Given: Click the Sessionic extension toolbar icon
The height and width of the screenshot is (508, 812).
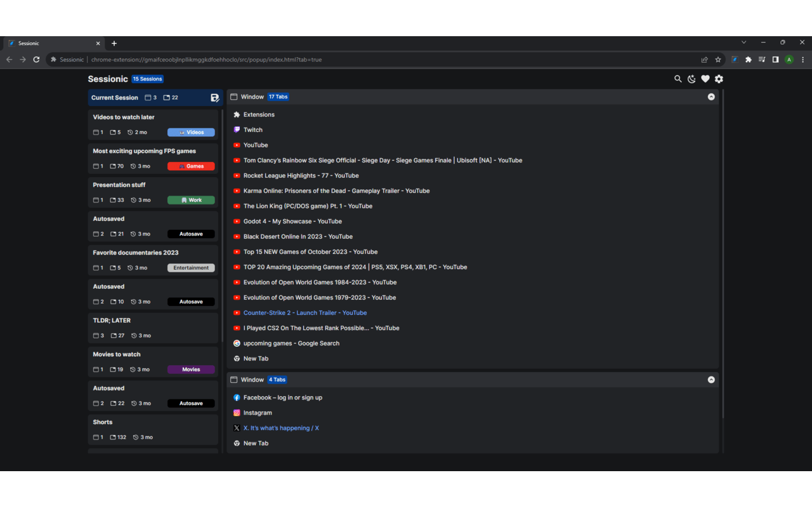Looking at the screenshot, I should (x=735, y=60).
